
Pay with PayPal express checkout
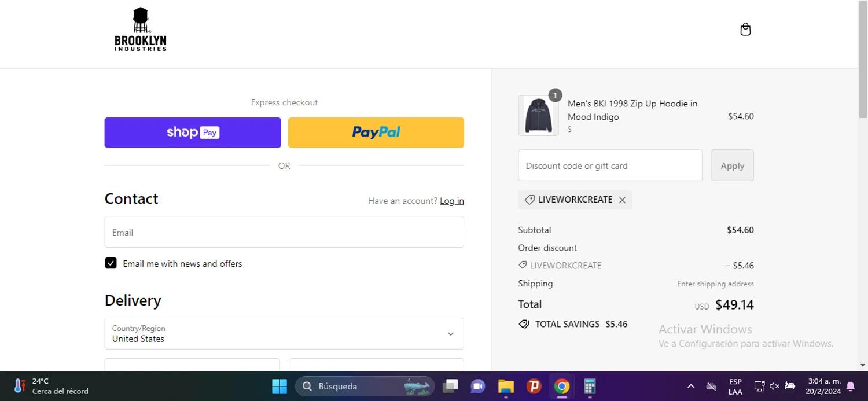point(376,133)
